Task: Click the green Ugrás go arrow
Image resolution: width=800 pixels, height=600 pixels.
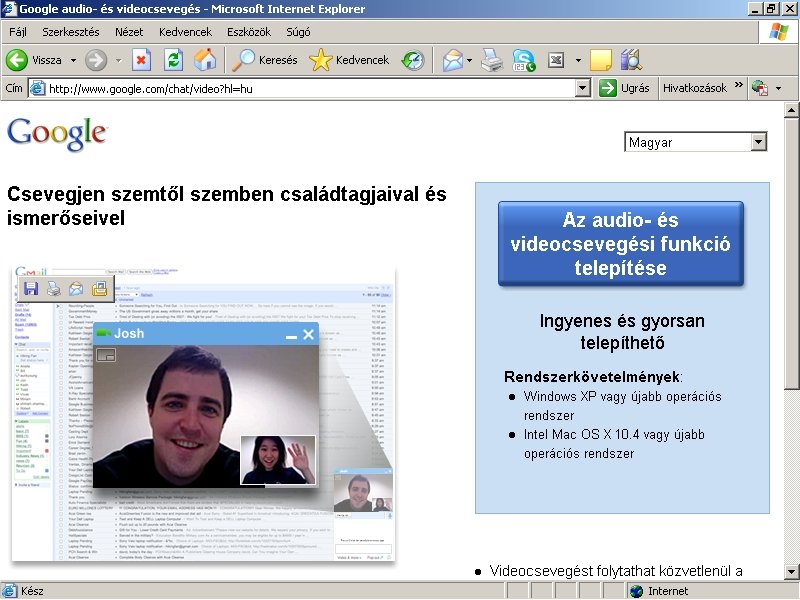Action: pyautogui.click(x=608, y=88)
